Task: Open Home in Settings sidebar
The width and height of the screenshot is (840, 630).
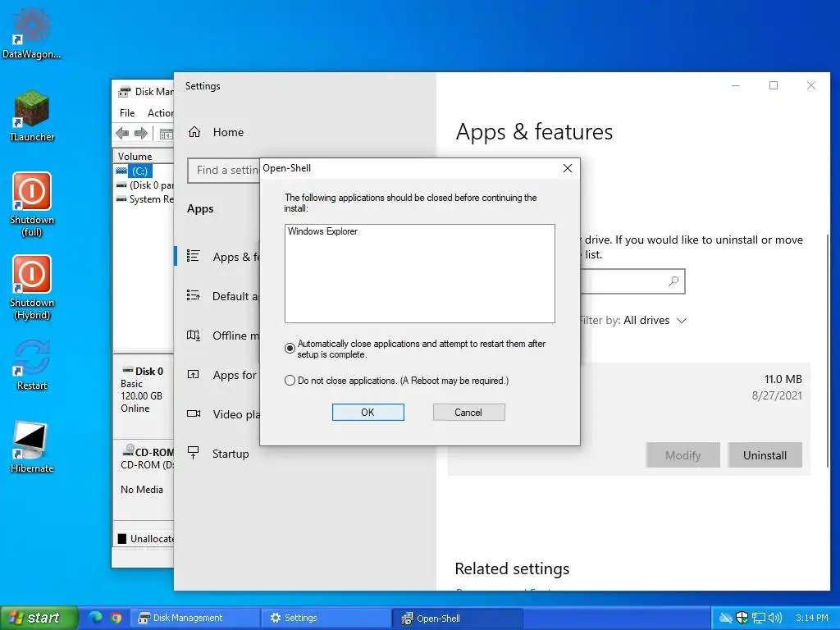Action: (x=228, y=132)
